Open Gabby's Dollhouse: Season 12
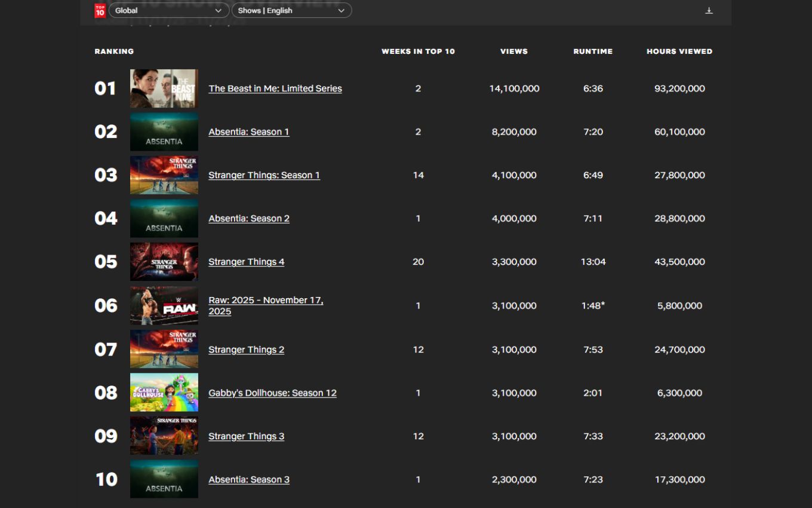This screenshot has height=508, width=812. click(272, 392)
